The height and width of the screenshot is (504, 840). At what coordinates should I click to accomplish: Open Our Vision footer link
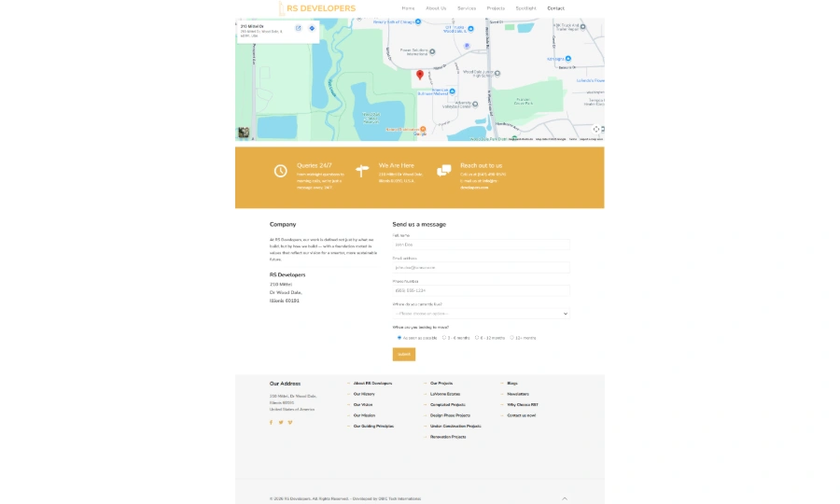tap(363, 404)
